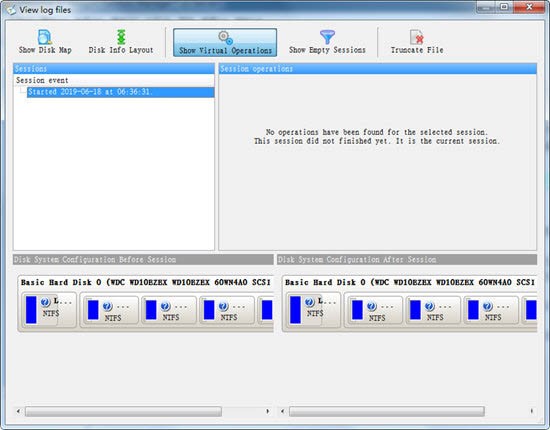Select first NTFS partition in After Session disk
This screenshot has width=550, height=430.
click(314, 310)
